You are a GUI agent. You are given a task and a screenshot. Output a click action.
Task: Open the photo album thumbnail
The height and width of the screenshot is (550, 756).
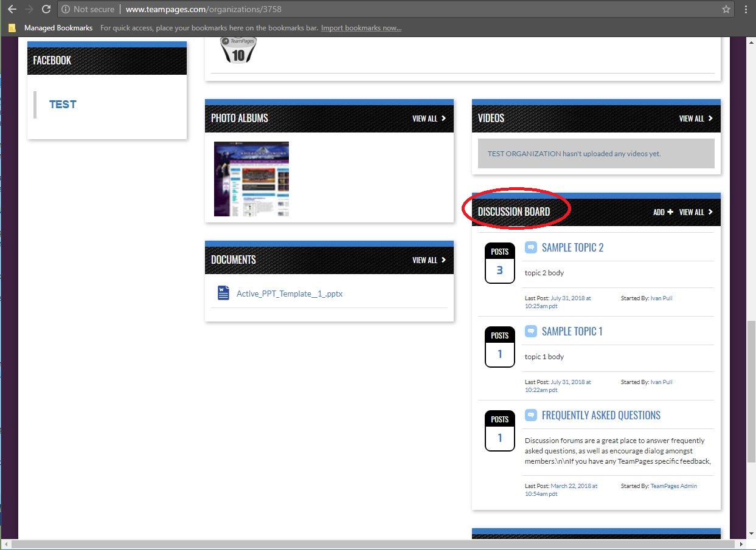point(251,179)
